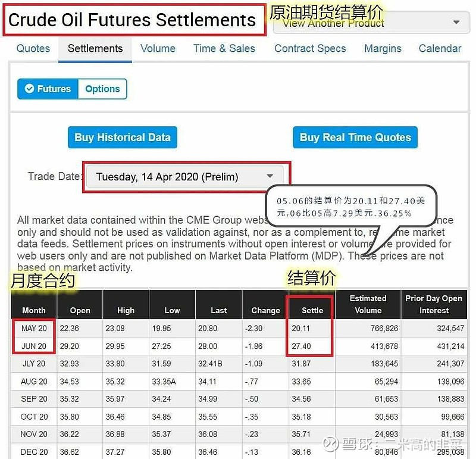476x459 pixels.
Task: Click the MAY 20 contract row
Action: (239, 329)
